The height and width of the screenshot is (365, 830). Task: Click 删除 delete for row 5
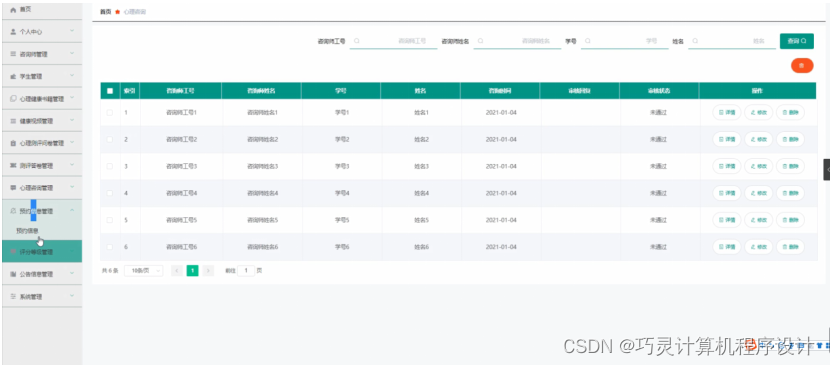(790, 220)
